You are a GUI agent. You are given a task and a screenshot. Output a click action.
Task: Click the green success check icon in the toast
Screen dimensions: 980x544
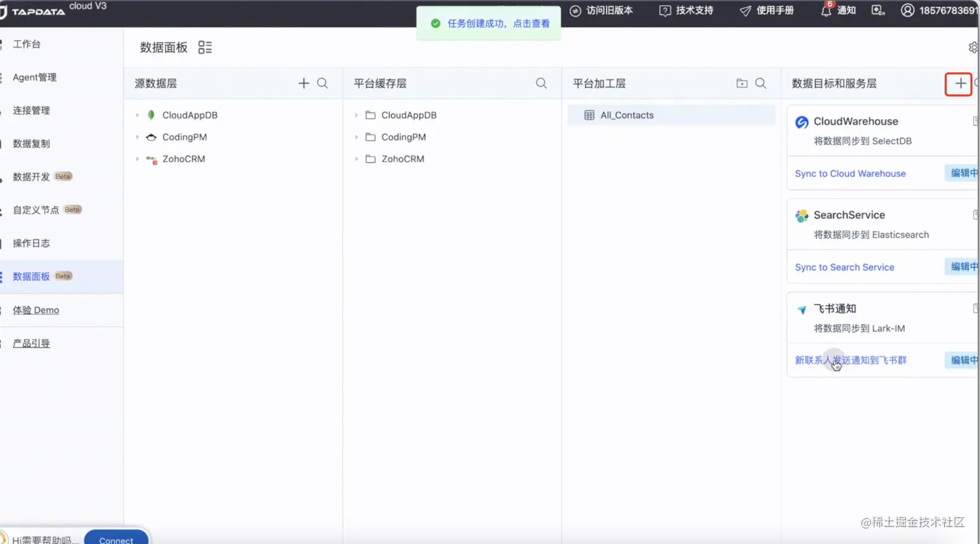click(x=436, y=23)
